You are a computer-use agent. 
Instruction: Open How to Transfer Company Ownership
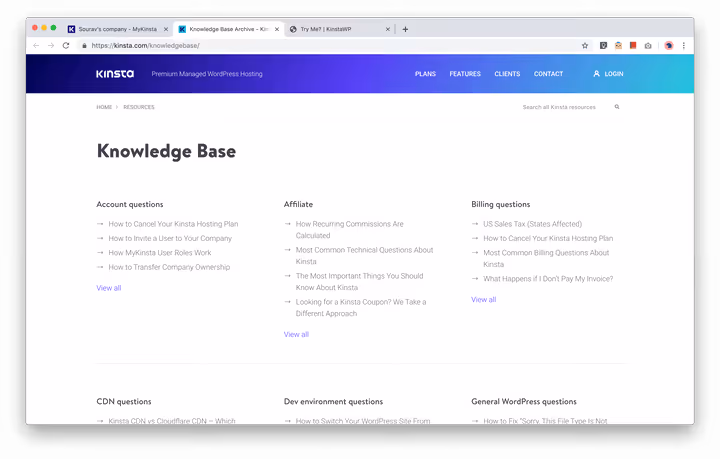point(169,267)
